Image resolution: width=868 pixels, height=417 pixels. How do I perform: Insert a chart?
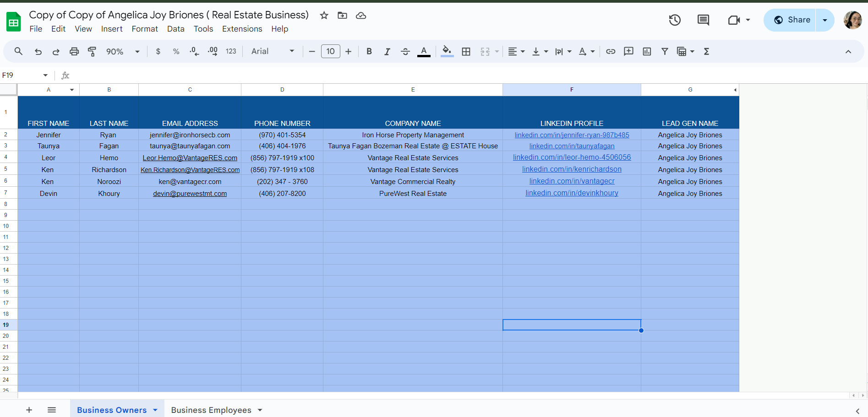click(x=647, y=51)
